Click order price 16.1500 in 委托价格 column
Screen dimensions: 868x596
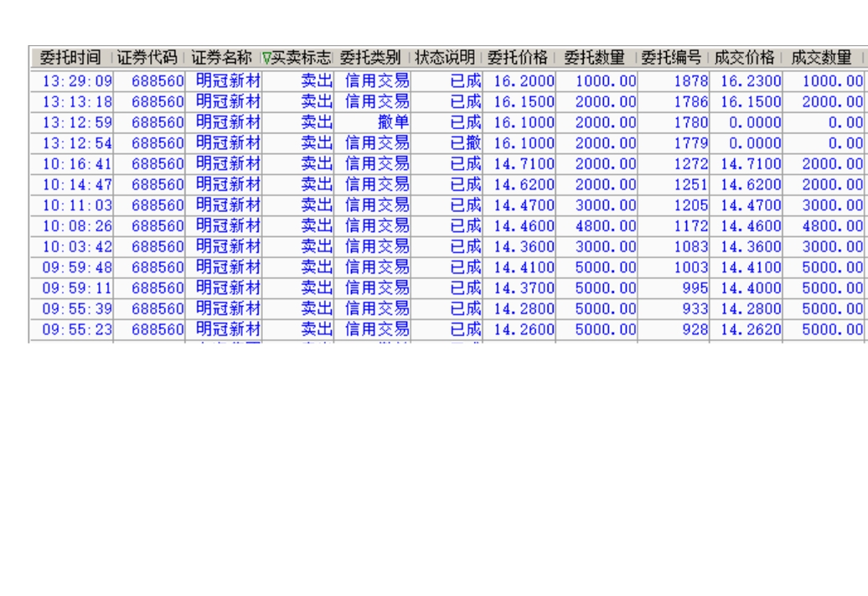tap(524, 101)
